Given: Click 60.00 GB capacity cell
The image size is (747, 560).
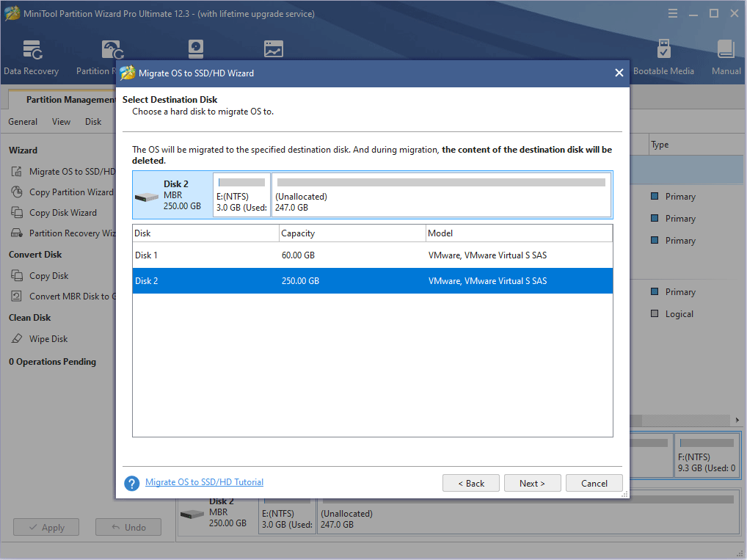Looking at the screenshot, I should tap(298, 255).
